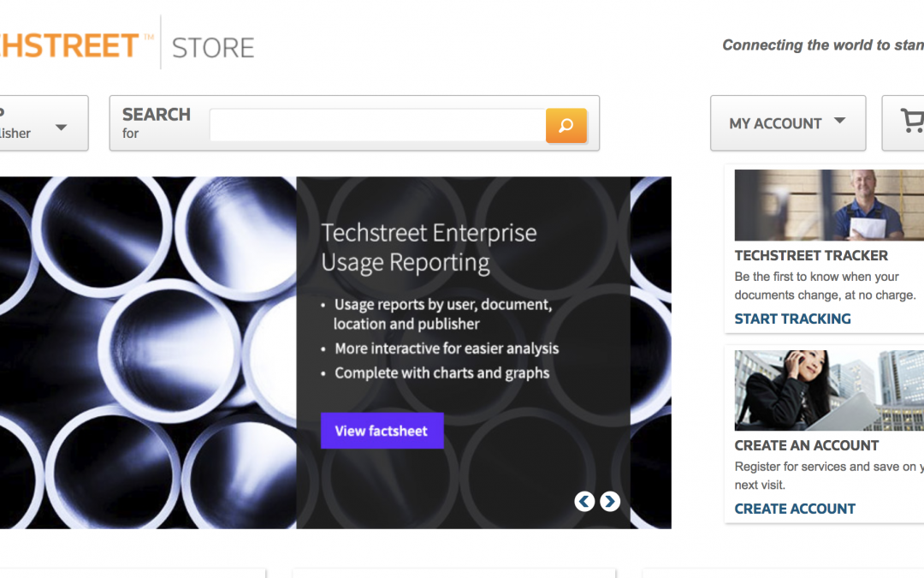Show previous carousel slide arrow
Image resolution: width=924 pixels, height=578 pixels.
(x=584, y=501)
